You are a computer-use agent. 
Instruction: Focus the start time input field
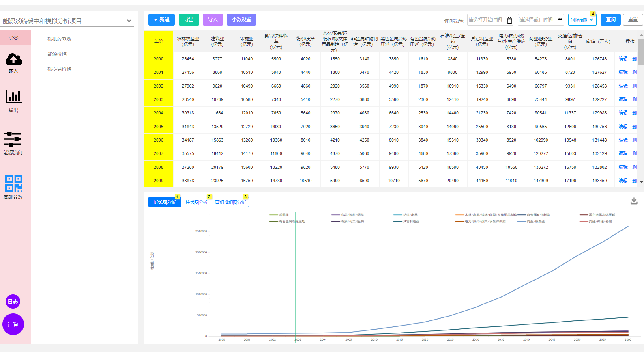[490, 20]
